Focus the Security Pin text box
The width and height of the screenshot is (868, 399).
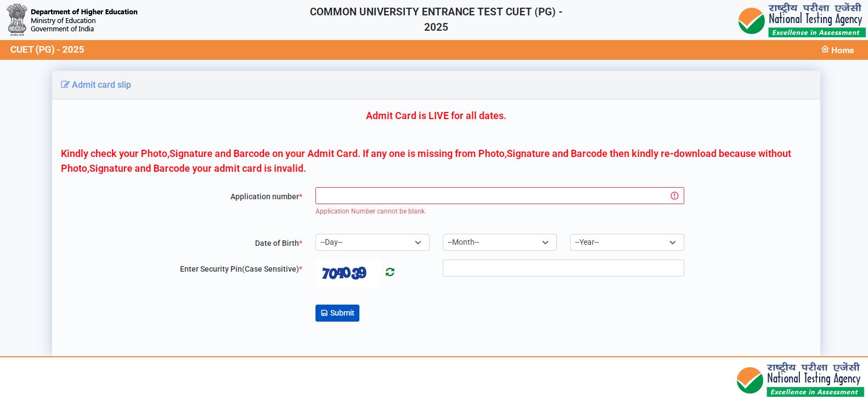click(x=563, y=268)
